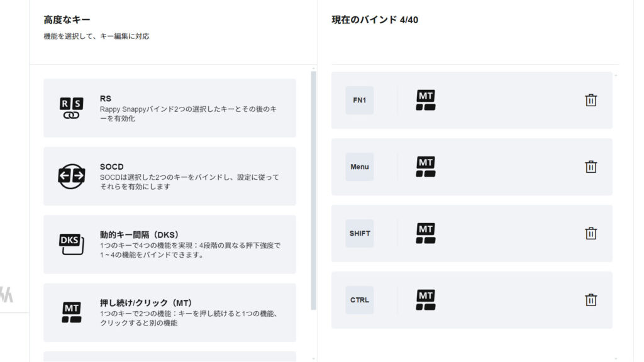Click the MT icon beside FN1
The image size is (644, 362).
tap(426, 101)
